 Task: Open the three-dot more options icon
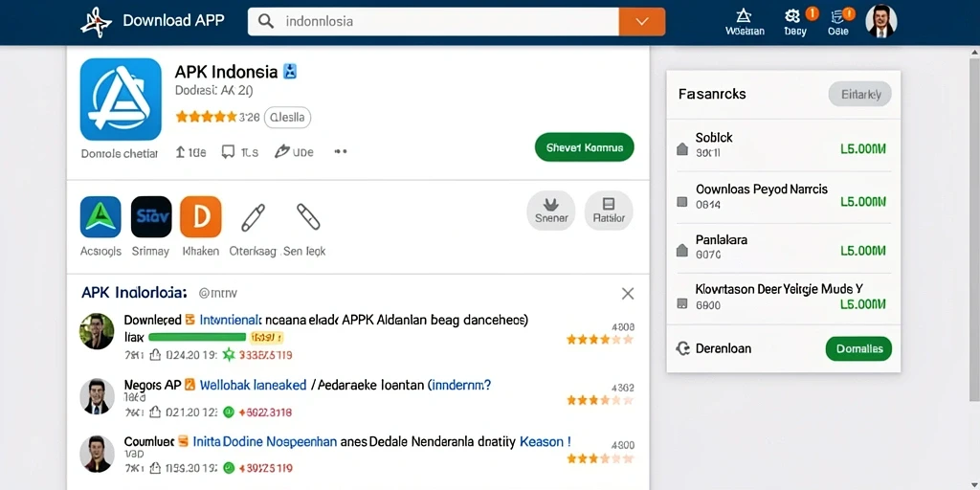point(341,151)
